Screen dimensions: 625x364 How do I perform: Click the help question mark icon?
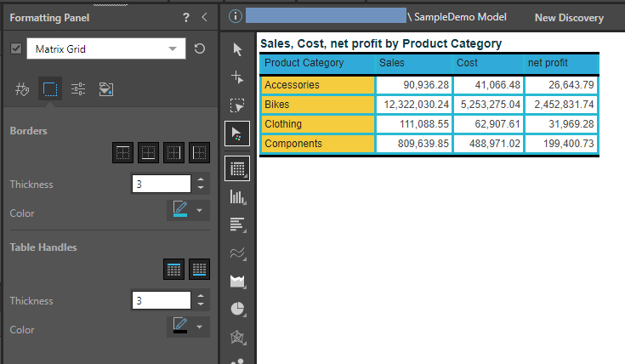(186, 17)
